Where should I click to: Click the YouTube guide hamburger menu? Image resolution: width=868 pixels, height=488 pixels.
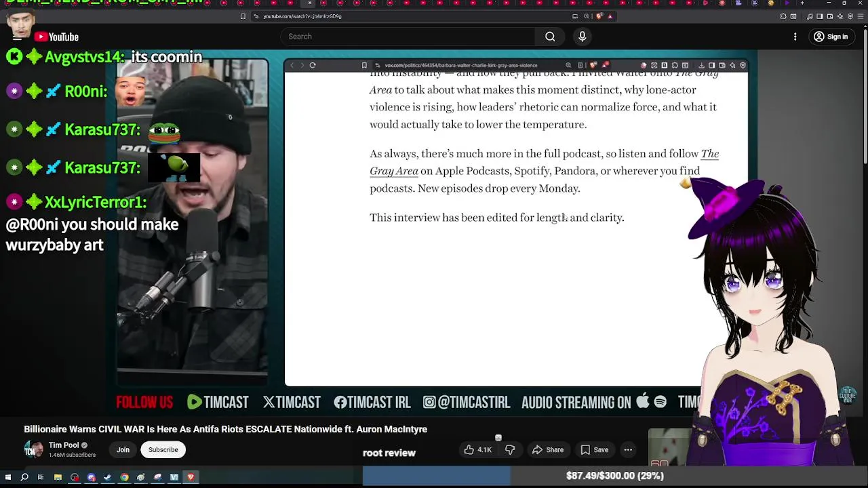[x=17, y=37]
